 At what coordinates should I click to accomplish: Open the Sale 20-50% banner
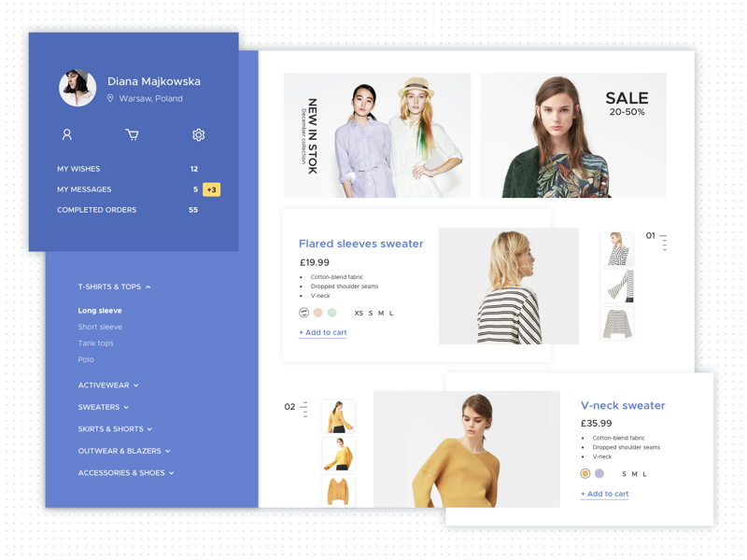[x=573, y=135]
